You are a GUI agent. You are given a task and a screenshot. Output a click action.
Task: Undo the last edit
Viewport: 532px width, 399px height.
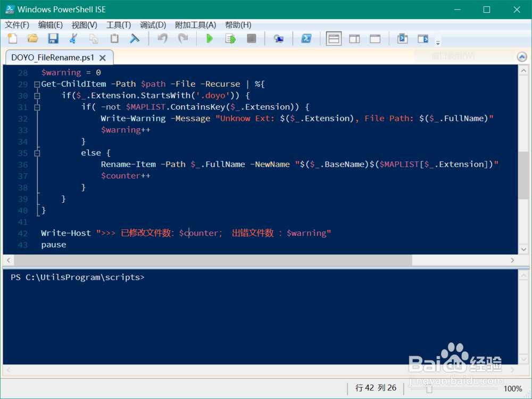162,39
